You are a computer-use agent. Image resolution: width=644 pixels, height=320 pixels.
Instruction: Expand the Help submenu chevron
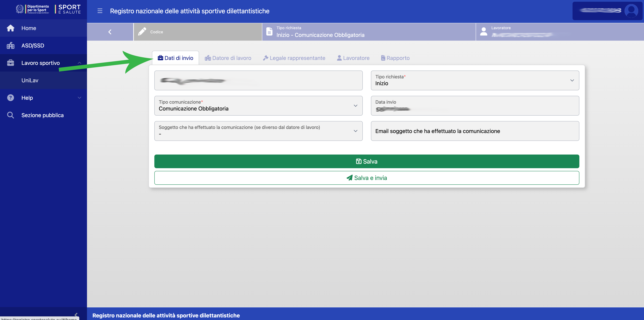pyautogui.click(x=79, y=98)
